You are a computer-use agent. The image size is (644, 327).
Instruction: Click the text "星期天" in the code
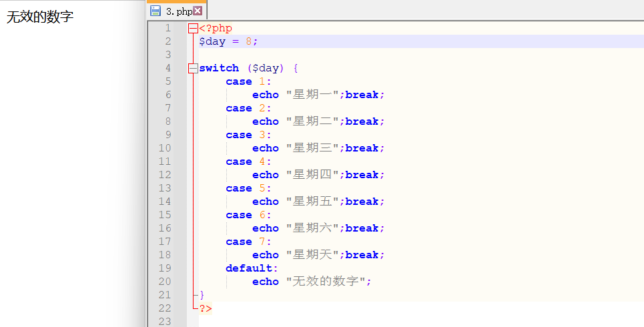coord(312,255)
